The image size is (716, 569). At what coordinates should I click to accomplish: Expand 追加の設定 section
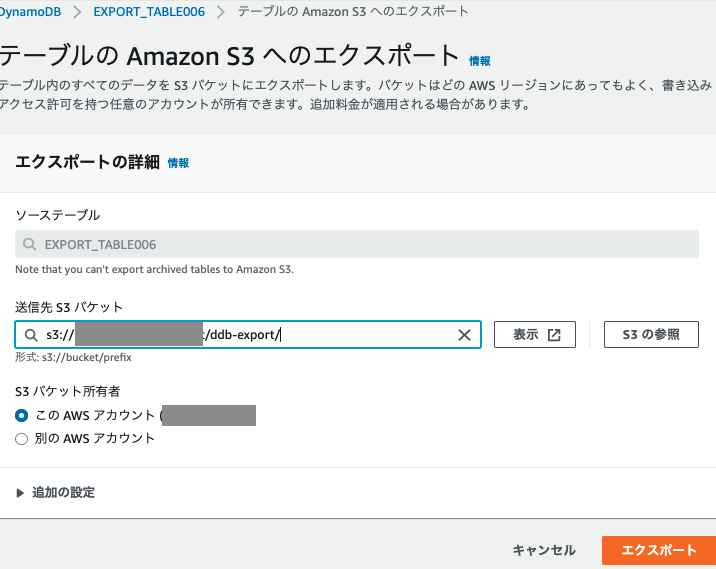[x=22, y=493]
